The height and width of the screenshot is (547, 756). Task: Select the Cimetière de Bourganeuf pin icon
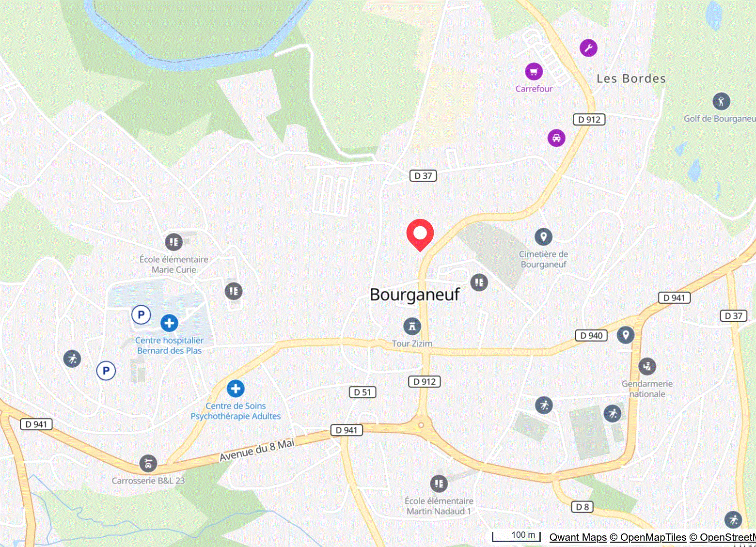[x=543, y=237]
